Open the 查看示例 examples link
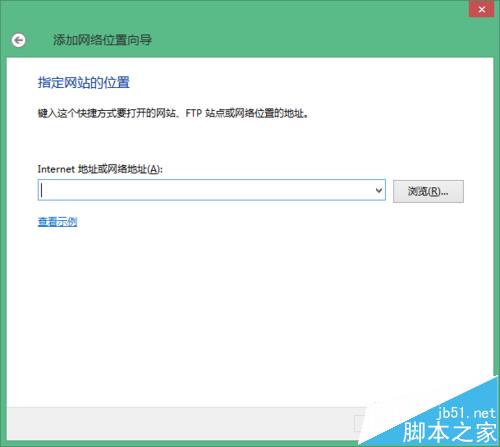The image size is (500, 447). click(x=57, y=222)
